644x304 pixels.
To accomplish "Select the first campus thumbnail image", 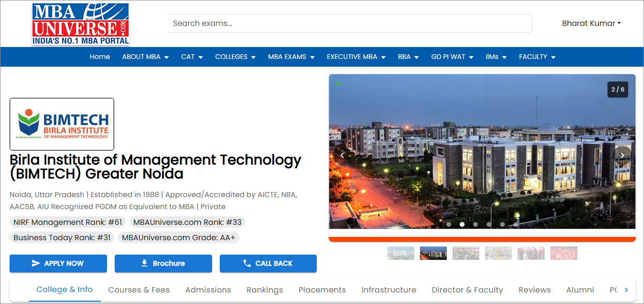I will coord(401,253).
